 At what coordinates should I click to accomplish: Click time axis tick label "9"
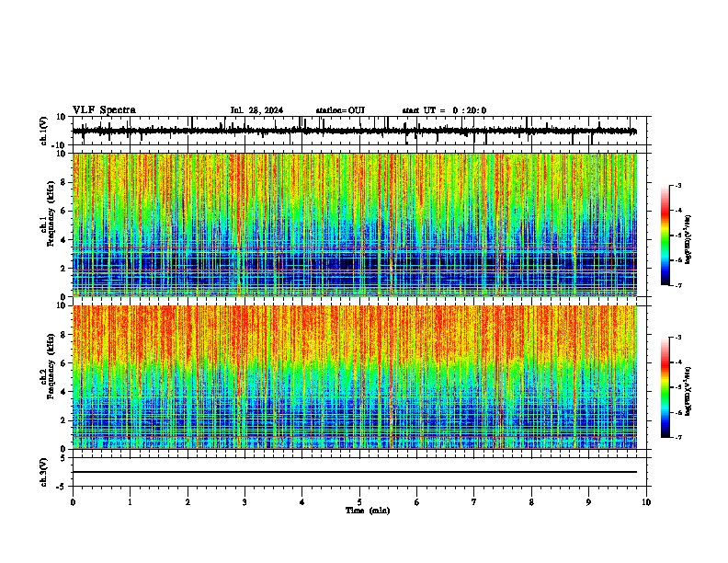[x=588, y=502]
